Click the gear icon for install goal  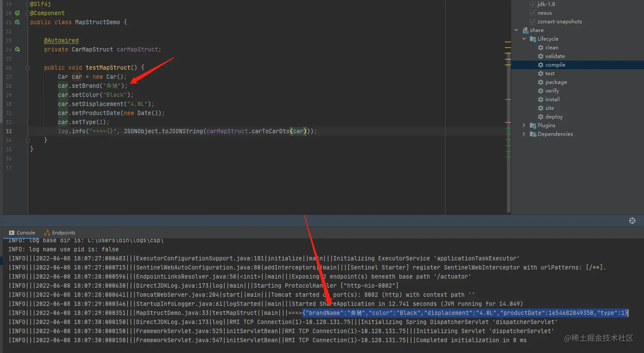(541, 99)
